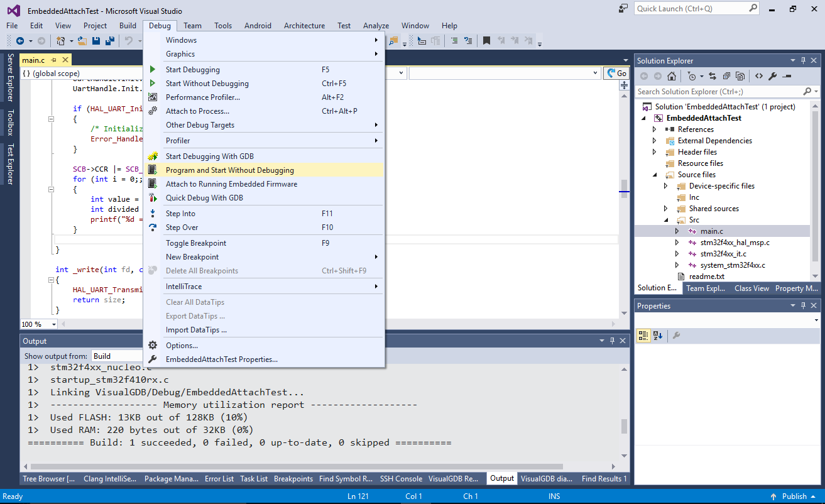Screen dimensions: 825x504
Task: Switch to Class View tab
Action: click(751, 288)
